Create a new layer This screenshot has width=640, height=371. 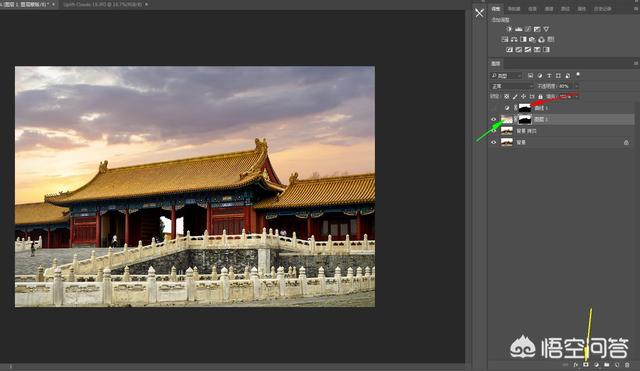click(617, 364)
